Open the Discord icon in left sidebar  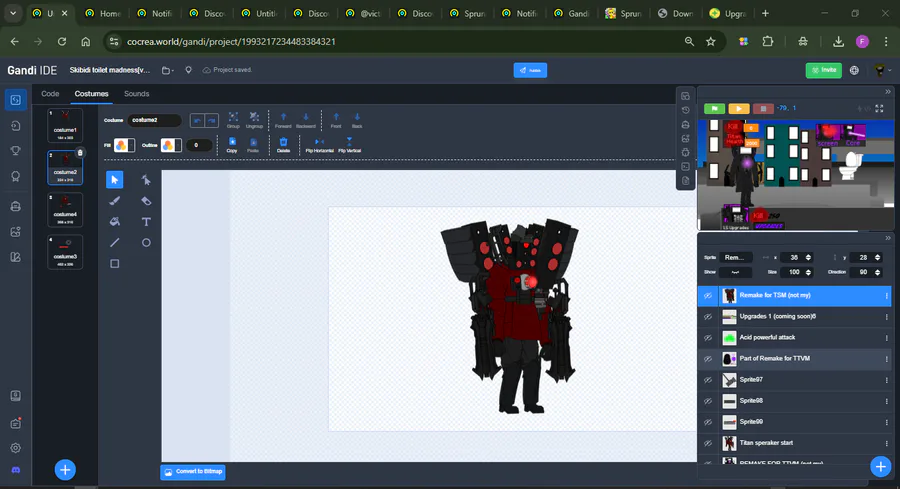tap(15, 470)
